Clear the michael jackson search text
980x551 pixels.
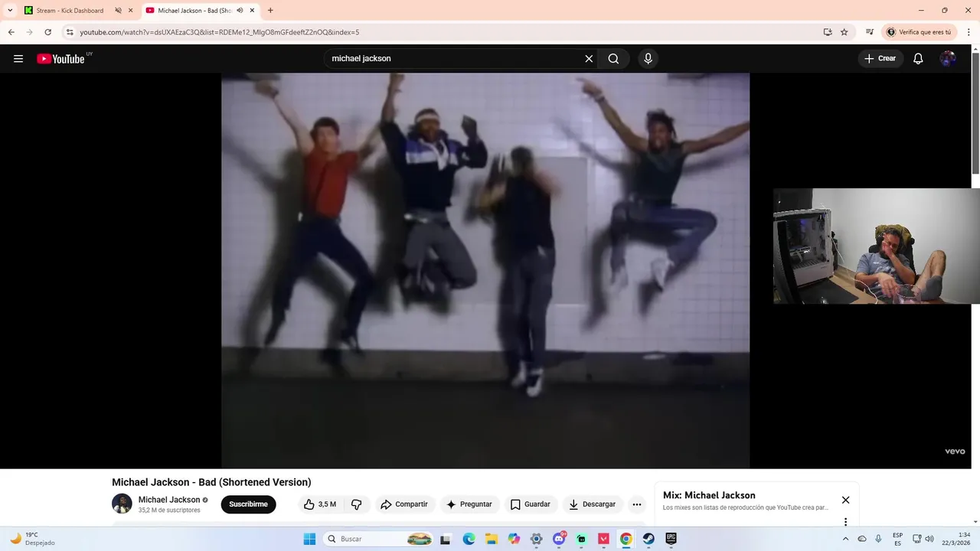589,59
